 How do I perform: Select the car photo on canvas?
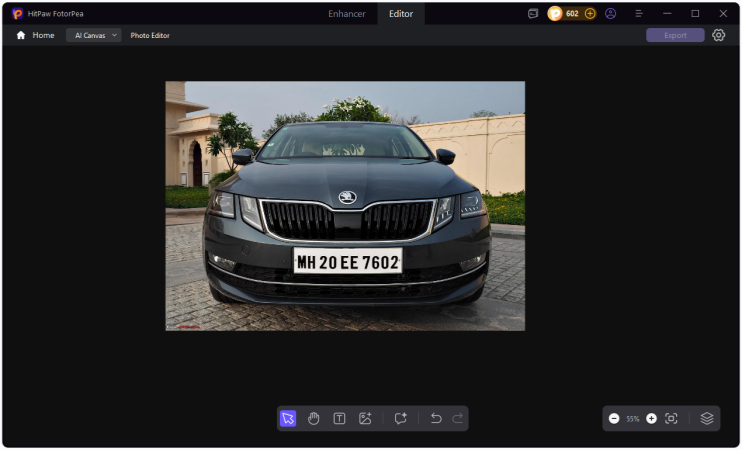(x=345, y=206)
